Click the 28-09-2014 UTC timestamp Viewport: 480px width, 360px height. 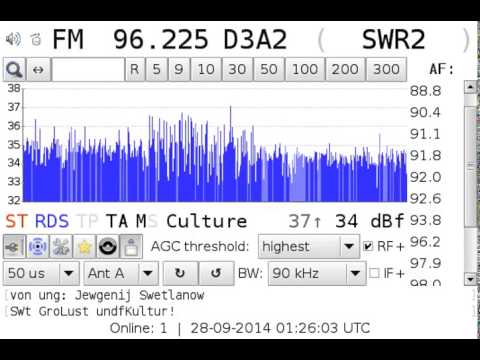tap(280, 328)
